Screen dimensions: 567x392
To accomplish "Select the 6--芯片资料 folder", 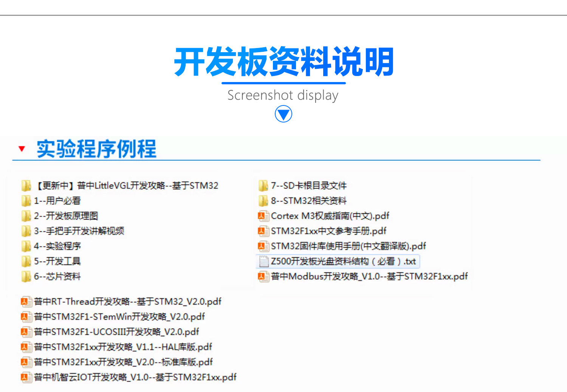I will pos(57,276).
